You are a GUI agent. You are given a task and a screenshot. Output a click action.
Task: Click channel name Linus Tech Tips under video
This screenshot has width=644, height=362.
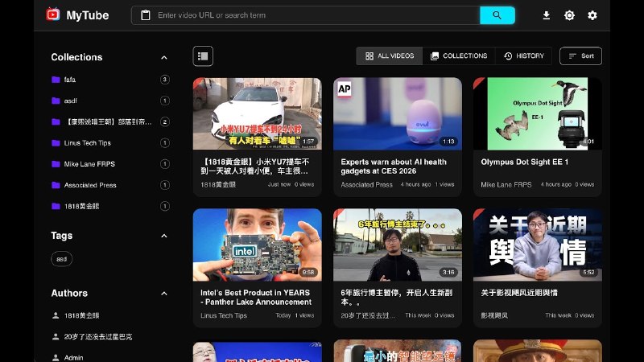pos(224,315)
